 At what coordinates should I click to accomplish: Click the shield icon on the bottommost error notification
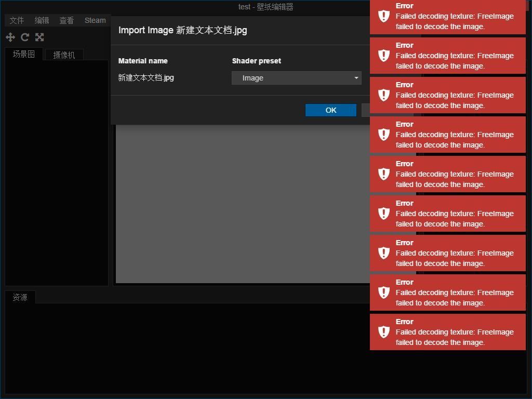pyautogui.click(x=383, y=331)
